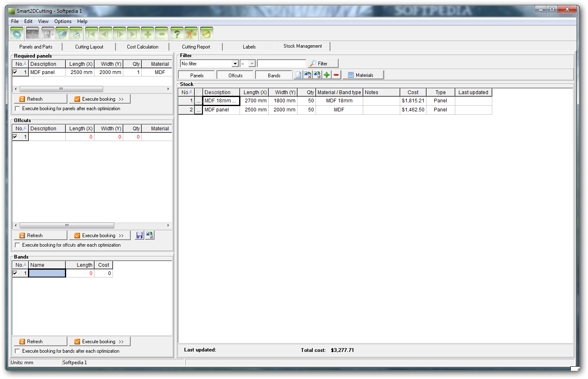Open the Edit menu
This screenshot has height=379, width=588.
(x=28, y=21)
